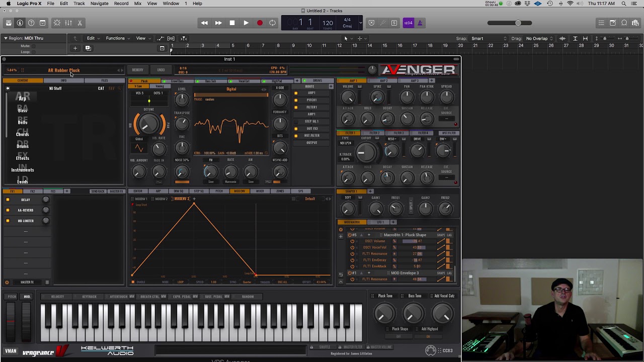
Task: Open the Window menu
Action: point(171,4)
